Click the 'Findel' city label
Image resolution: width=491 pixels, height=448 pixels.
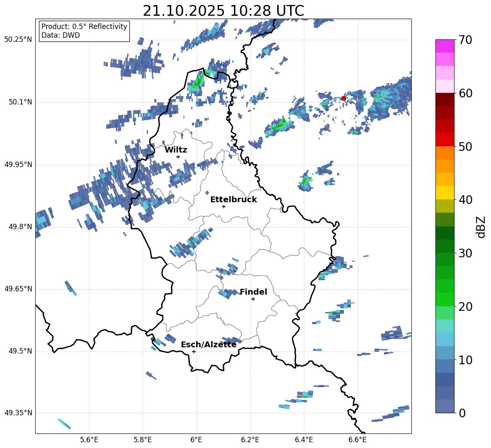(253, 292)
